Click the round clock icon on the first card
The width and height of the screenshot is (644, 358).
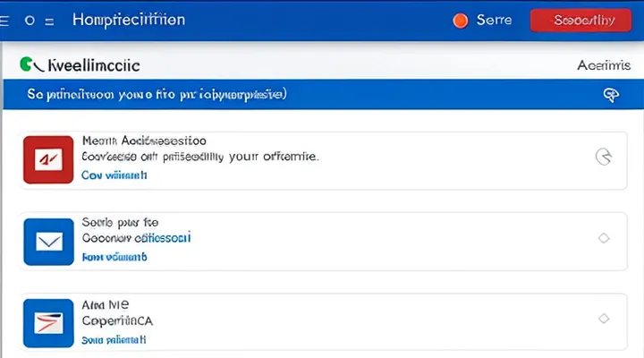pos(604,157)
